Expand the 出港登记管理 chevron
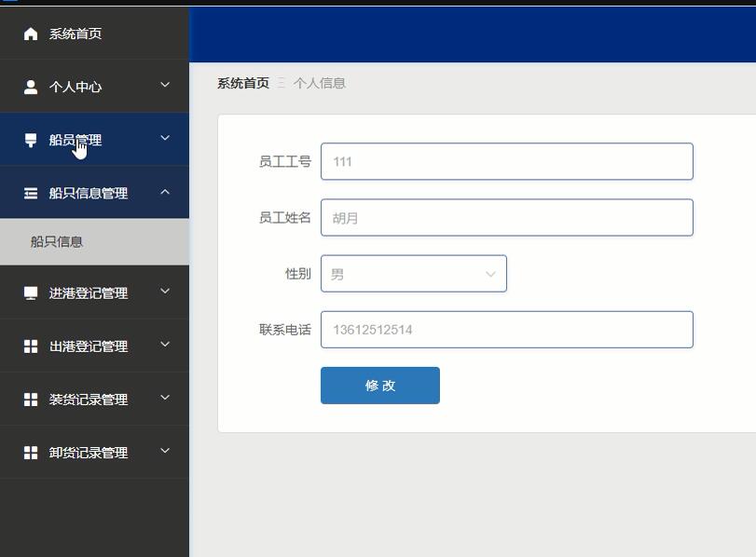756x557 pixels. click(x=165, y=344)
